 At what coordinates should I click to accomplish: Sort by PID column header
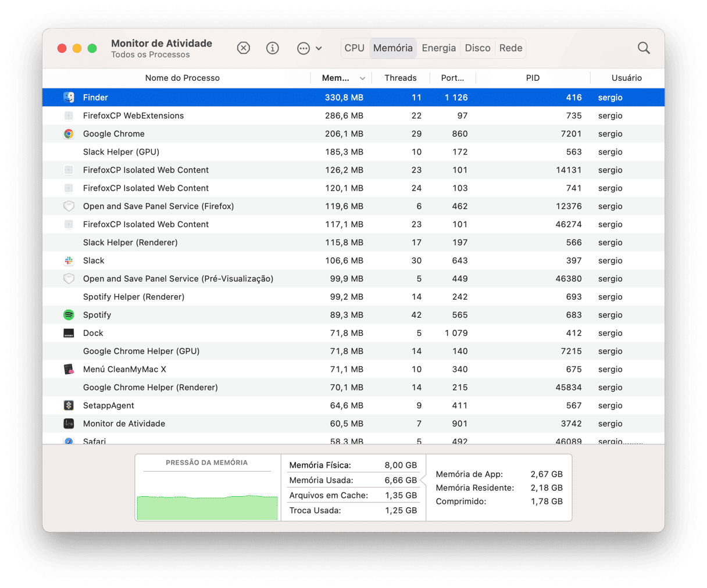pyautogui.click(x=533, y=78)
